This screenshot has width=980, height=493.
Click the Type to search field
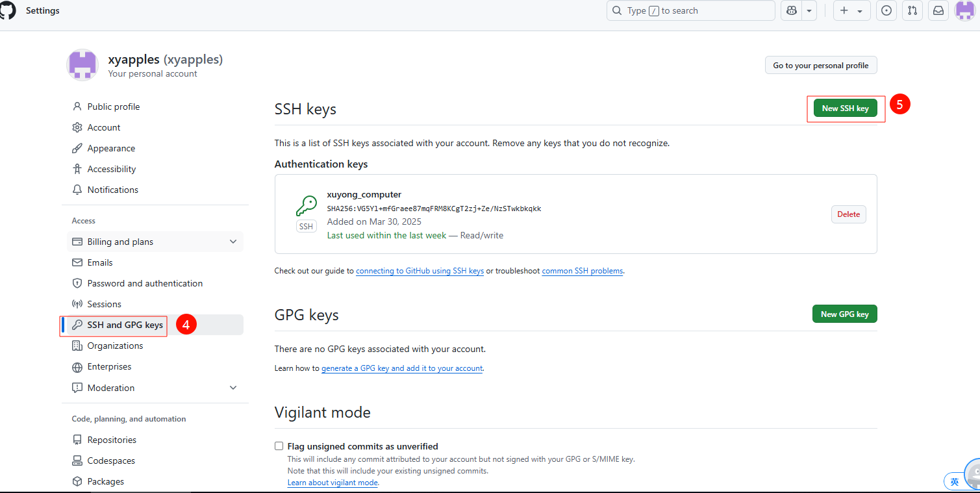coord(690,10)
